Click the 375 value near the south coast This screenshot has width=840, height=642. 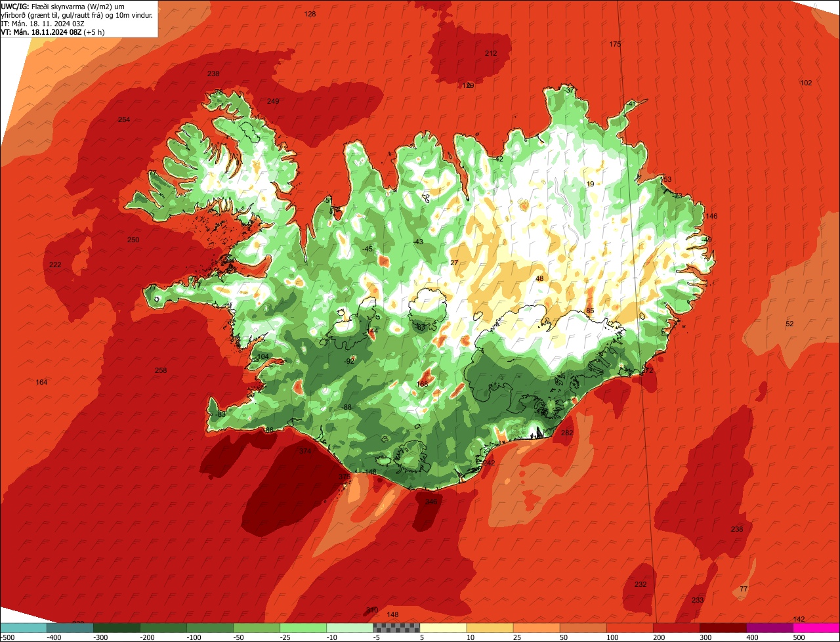pyautogui.click(x=345, y=477)
